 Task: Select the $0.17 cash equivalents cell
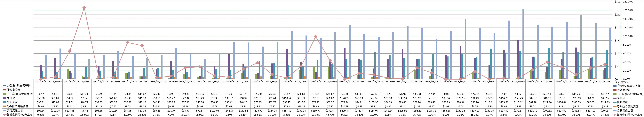(x=41, y=94)
